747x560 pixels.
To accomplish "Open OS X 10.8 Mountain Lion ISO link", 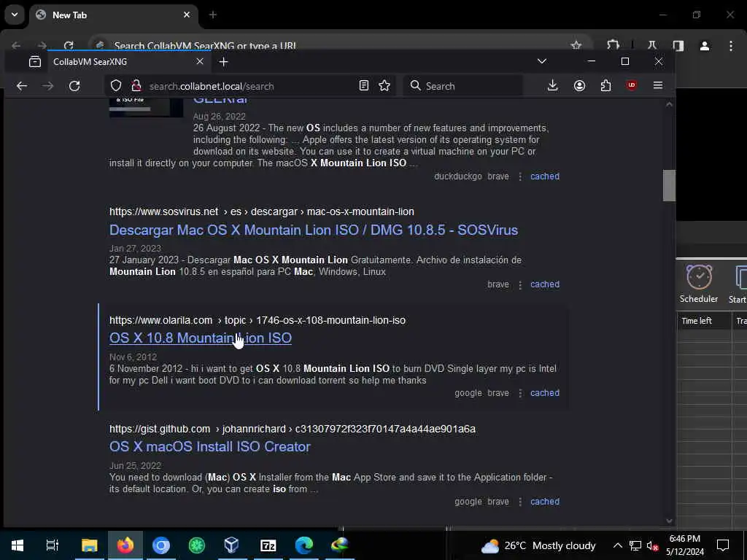I will pos(200,338).
